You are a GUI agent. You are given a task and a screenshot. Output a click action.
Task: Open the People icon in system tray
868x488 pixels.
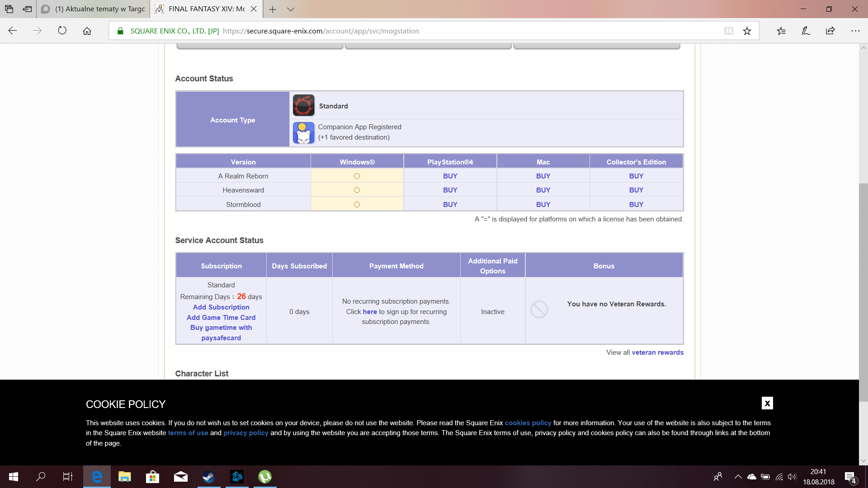point(718,477)
